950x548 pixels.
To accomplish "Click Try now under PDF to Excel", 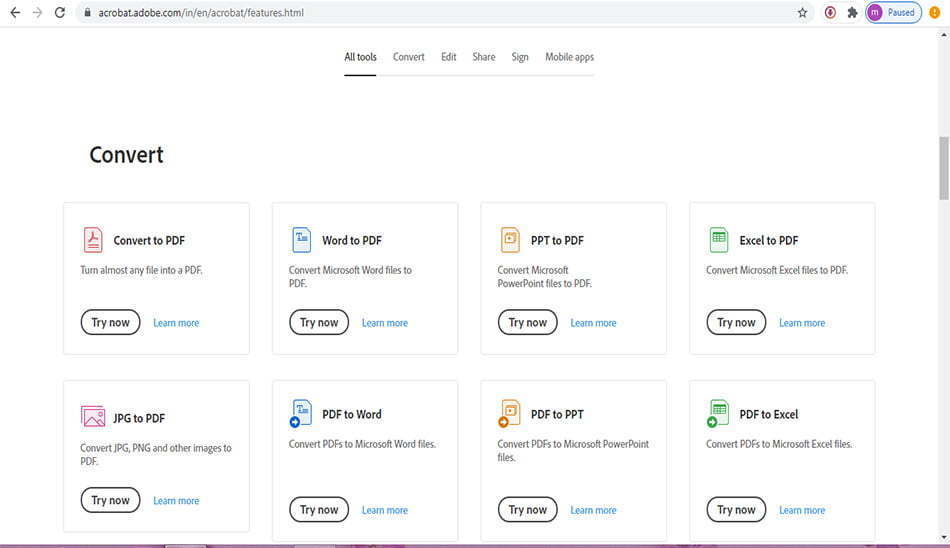I will [736, 510].
